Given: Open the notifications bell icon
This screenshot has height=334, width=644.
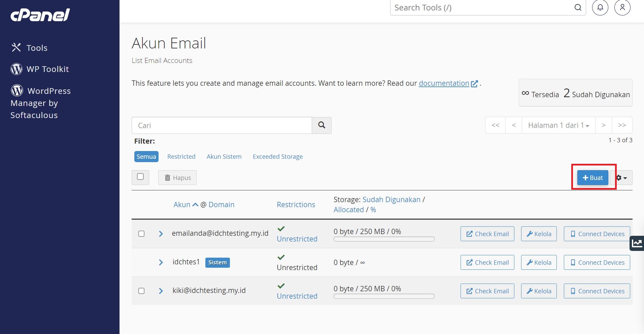Looking at the screenshot, I should [600, 7].
